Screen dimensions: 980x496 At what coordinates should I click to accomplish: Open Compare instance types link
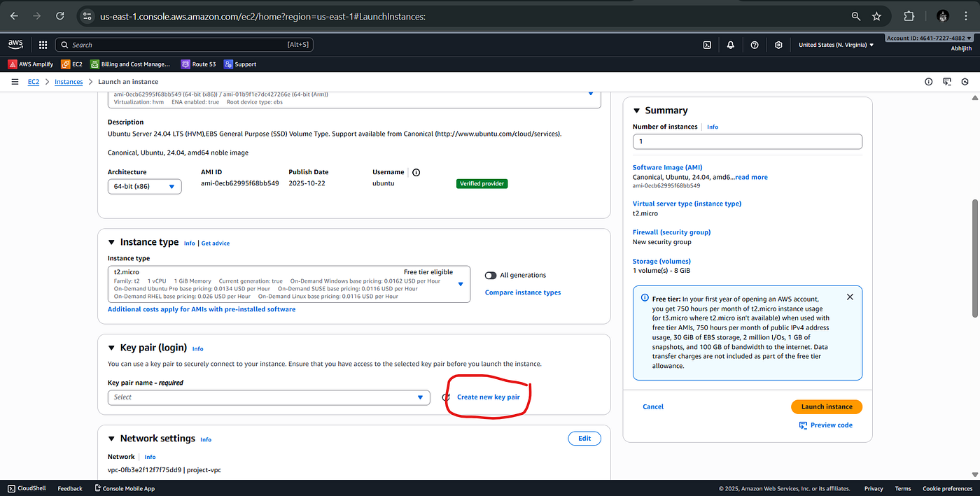[523, 292]
